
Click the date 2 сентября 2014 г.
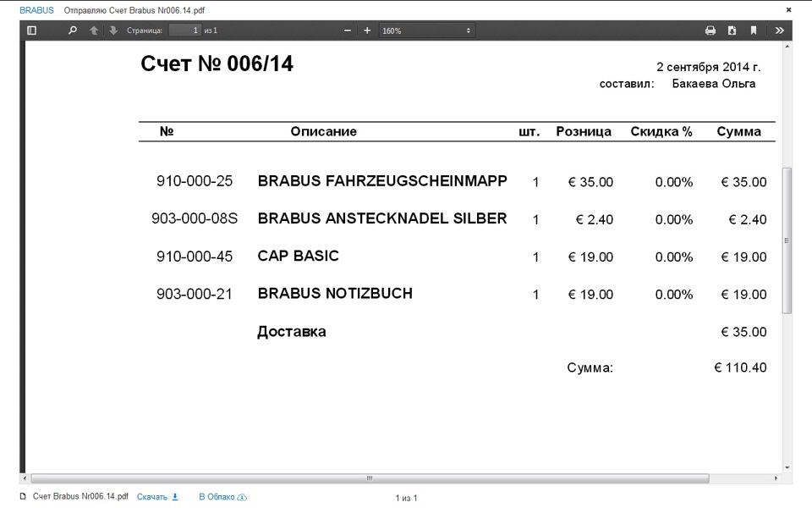coord(709,67)
